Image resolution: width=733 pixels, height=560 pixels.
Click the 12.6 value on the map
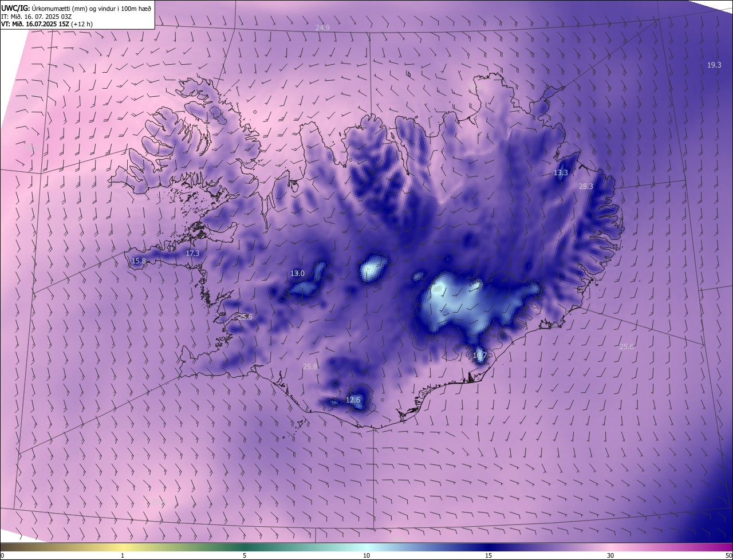pos(353,400)
